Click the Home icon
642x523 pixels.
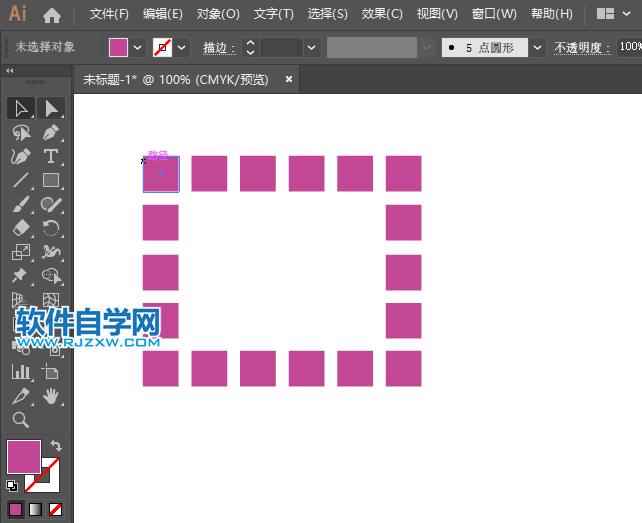pos(52,15)
